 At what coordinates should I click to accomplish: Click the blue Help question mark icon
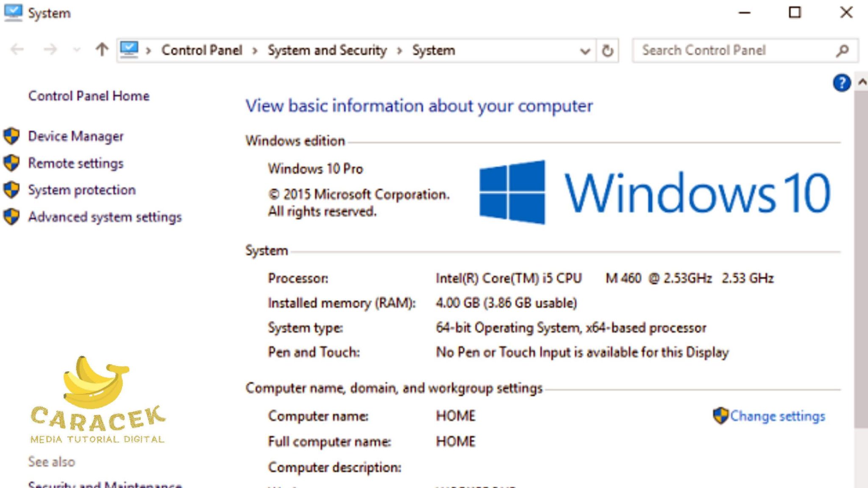pos(841,83)
